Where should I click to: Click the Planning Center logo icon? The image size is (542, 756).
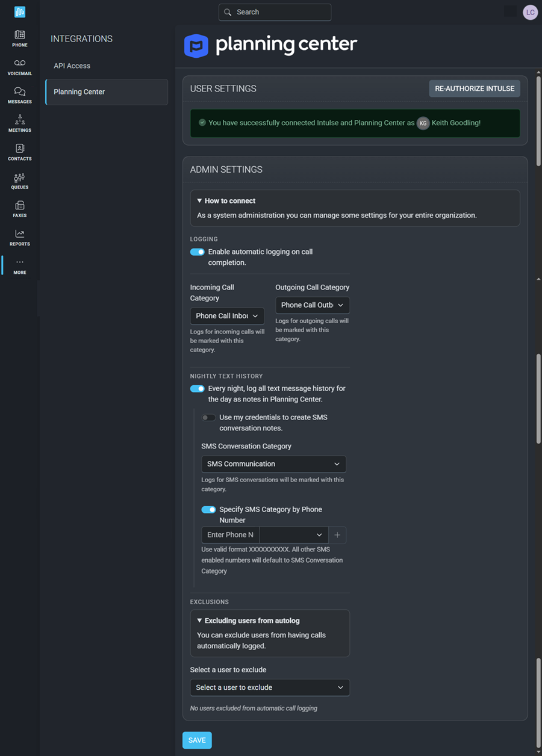(196, 46)
